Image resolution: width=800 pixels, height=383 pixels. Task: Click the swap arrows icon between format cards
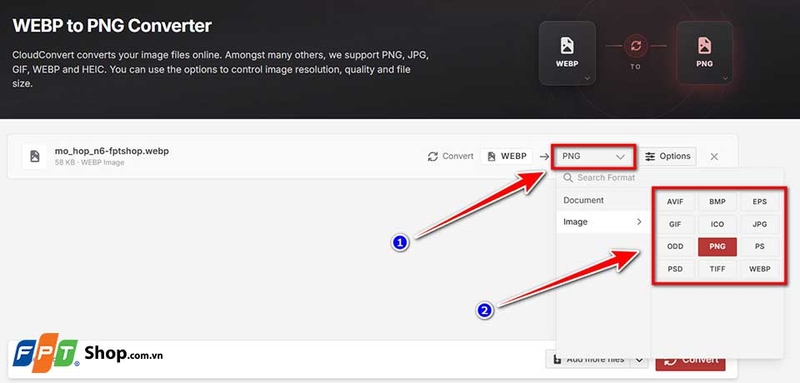point(636,46)
